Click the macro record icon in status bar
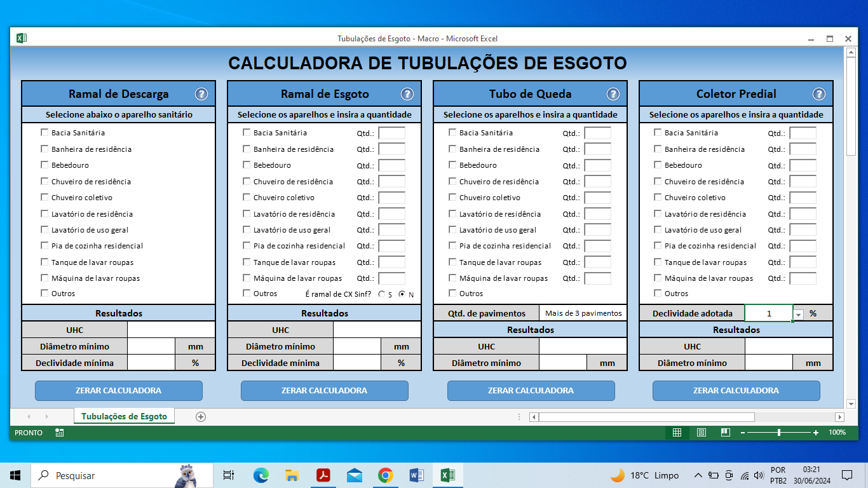This screenshot has height=488, width=868. coord(59,433)
